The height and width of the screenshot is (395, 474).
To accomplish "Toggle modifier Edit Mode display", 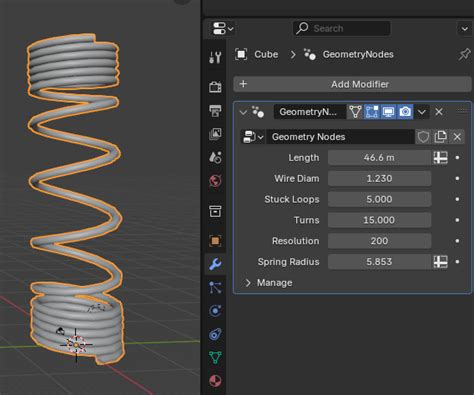I will [372, 112].
